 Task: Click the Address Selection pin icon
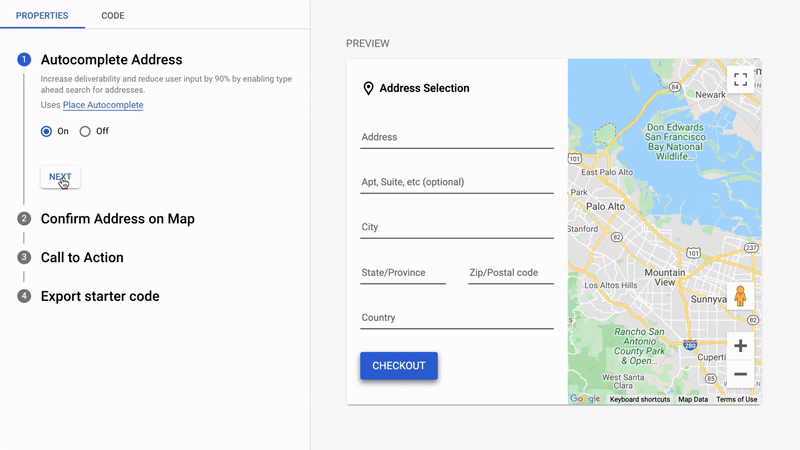368,89
